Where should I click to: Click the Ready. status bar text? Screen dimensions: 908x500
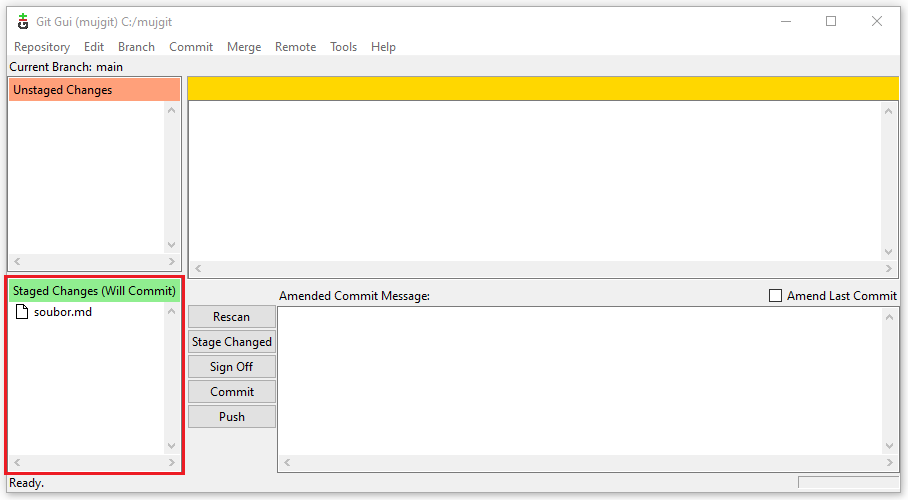[27, 483]
